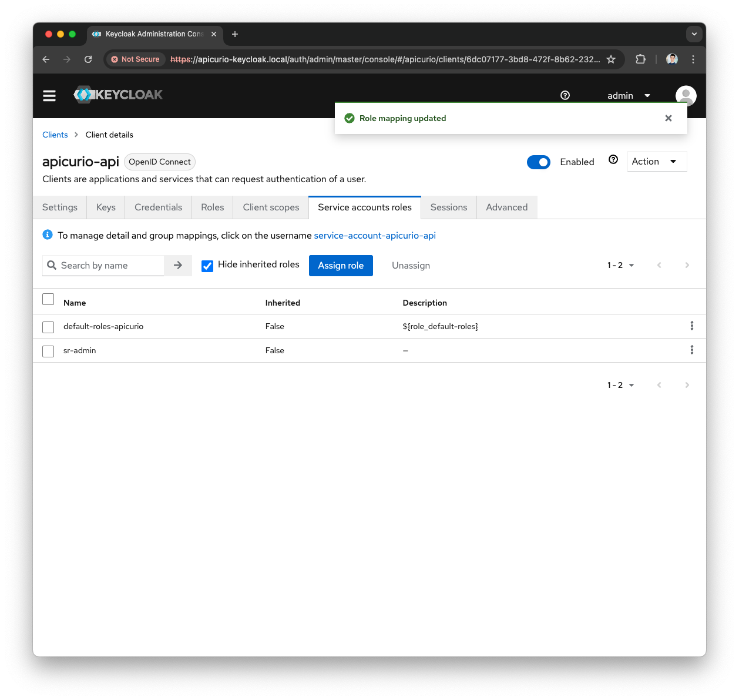Screen dimensions: 739x700
Task: Open browser extensions puzzle icon
Action: pyautogui.click(x=640, y=59)
